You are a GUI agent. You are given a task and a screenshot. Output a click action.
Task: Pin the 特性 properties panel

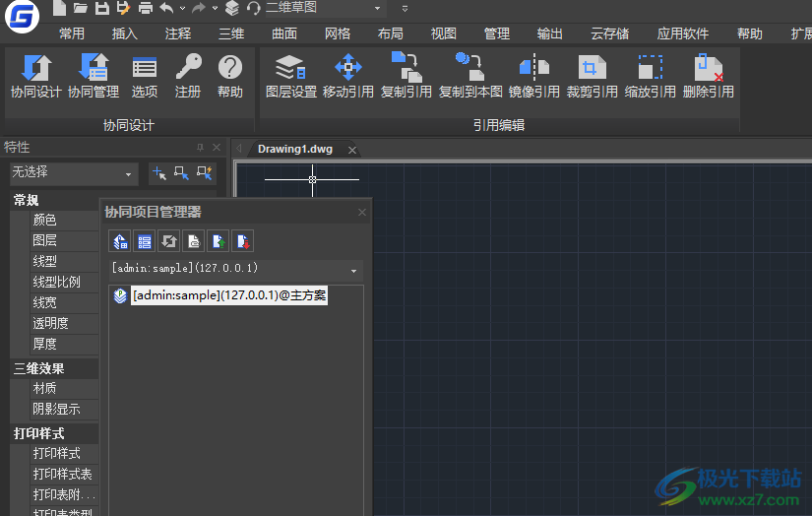click(x=200, y=148)
